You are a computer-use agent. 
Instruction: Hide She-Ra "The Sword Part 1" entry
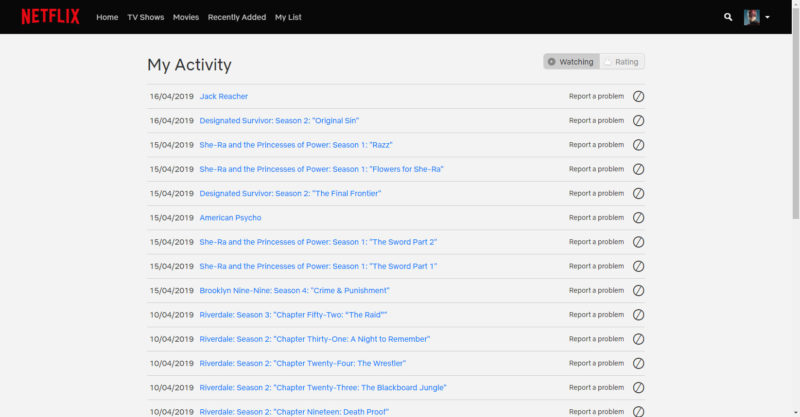pos(638,266)
